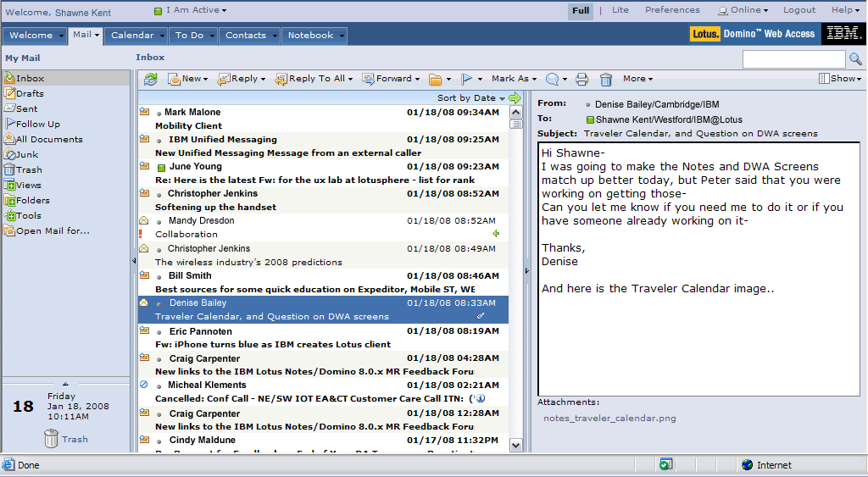
Task: Switch to the Welcome tab
Action: click(x=35, y=36)
